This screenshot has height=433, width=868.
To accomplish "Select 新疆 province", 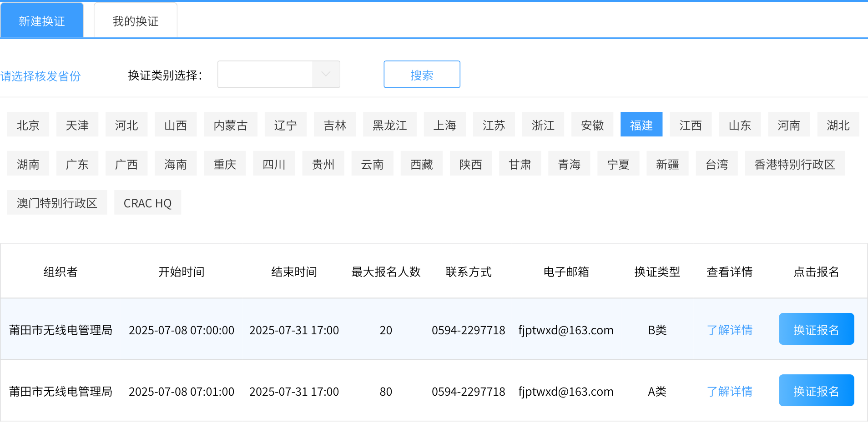I will (667, 163).
